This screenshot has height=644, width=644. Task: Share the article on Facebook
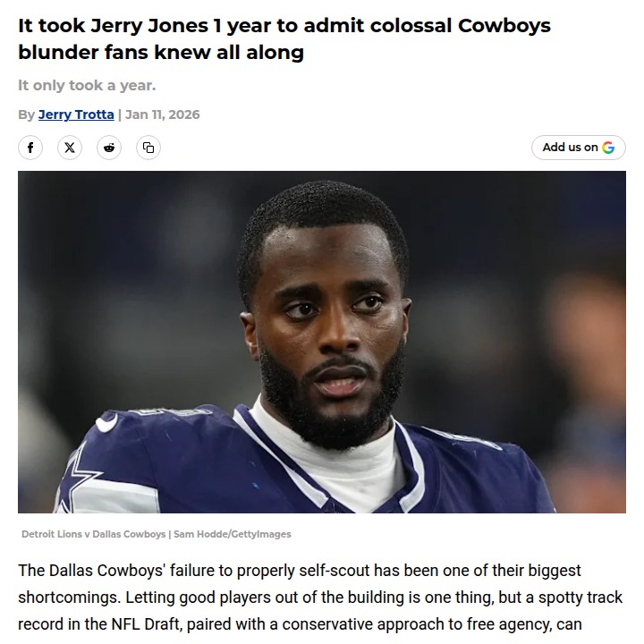coord(30,148)
